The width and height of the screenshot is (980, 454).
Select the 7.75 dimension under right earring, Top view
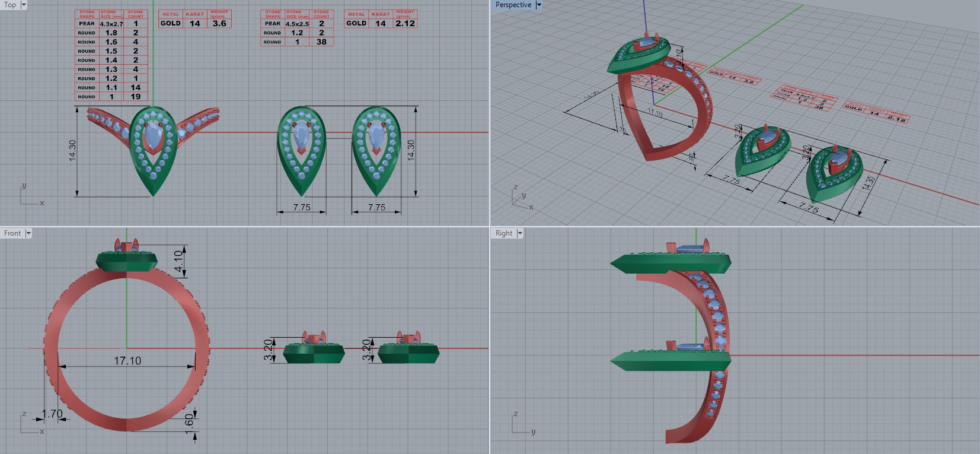pyautogui.click(x=376, y=208)
